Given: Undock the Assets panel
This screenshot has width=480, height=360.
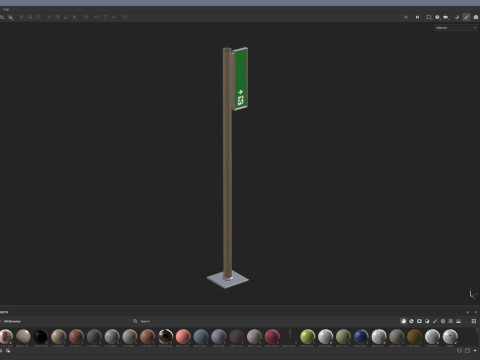Looking at the screenshot, I should click(468, 312).
